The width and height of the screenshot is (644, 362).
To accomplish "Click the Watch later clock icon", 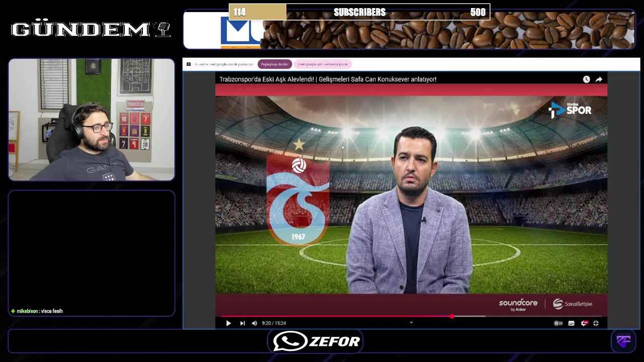I will click(x=586, y=79).
